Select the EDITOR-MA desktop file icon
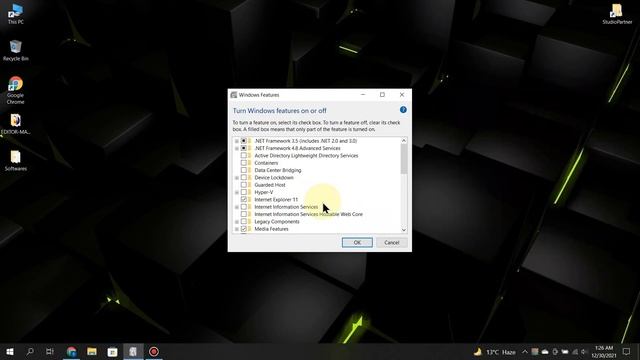The width and height of the screenshot is (640, 360). pos(16,124)
